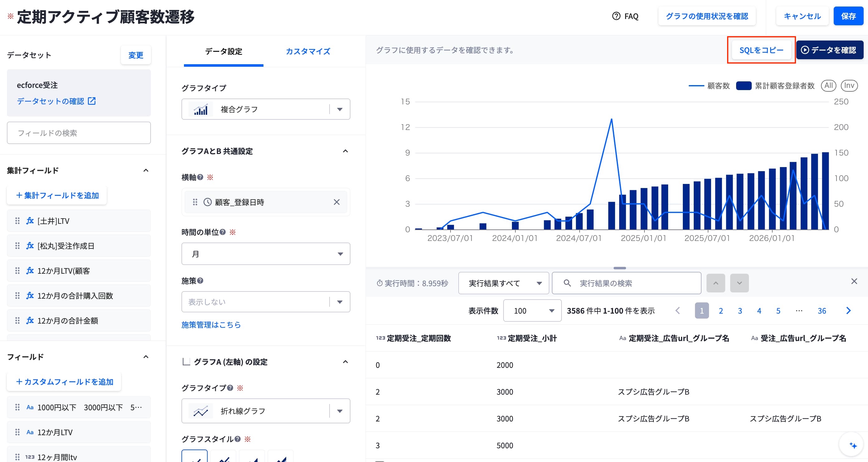Open the 施策管理はこちら link
Screen dimensions: 868x462
click(211, 325)
